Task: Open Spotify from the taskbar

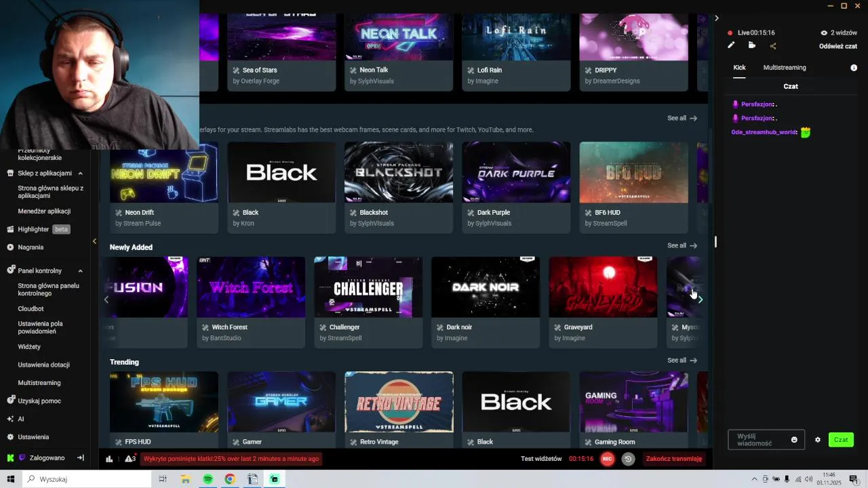Action: [x=208, y=479]
